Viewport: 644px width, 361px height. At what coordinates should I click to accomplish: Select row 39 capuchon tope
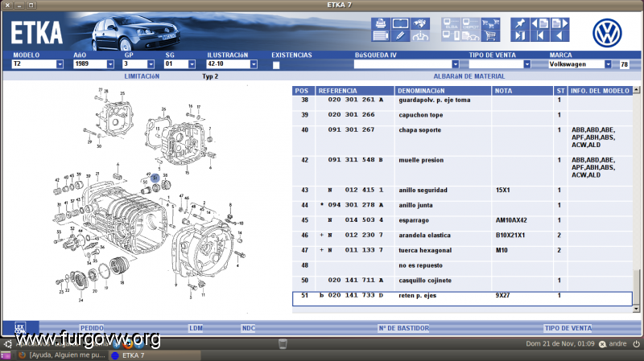(462, 117)
